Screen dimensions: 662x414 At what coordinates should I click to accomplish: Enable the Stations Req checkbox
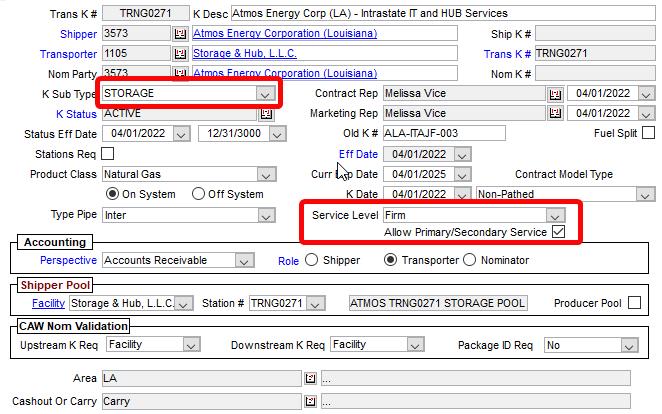tap(108, 154)
